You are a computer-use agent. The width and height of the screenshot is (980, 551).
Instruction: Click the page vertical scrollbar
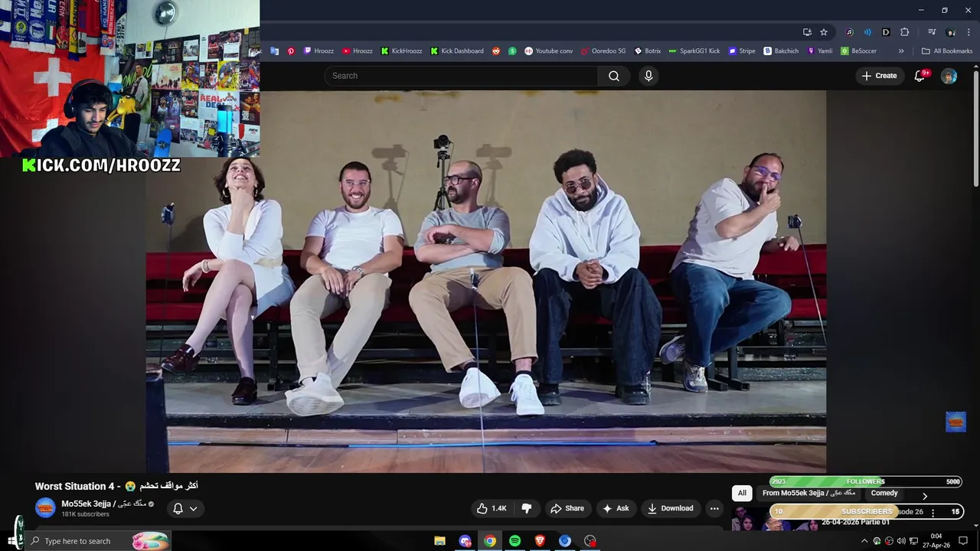pos(975,127)
